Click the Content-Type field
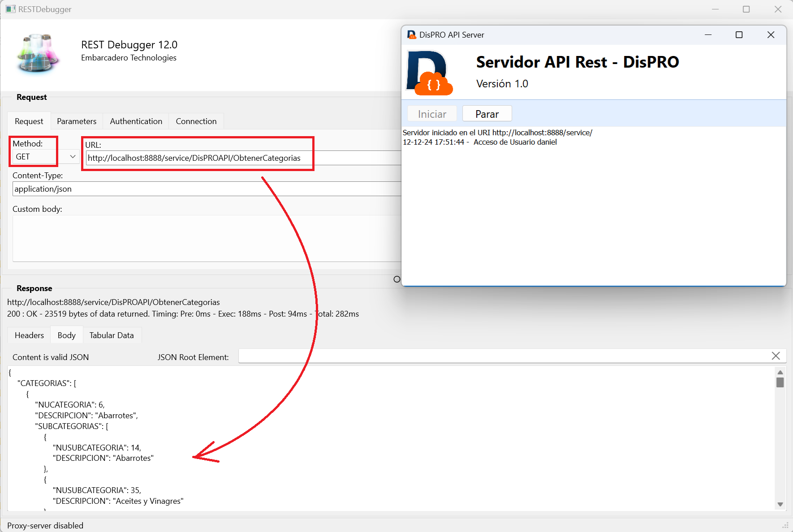Screen dimensions: 793x532 coord(207,189)
